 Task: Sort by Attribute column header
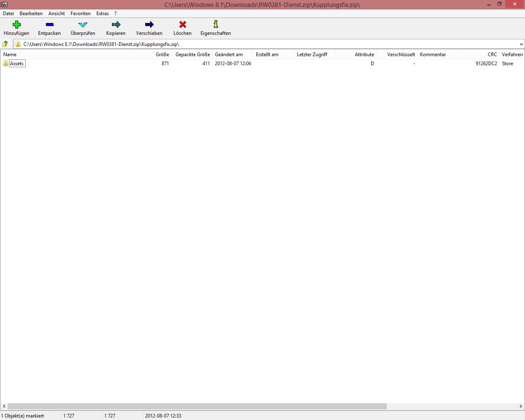tap(356, 55)
